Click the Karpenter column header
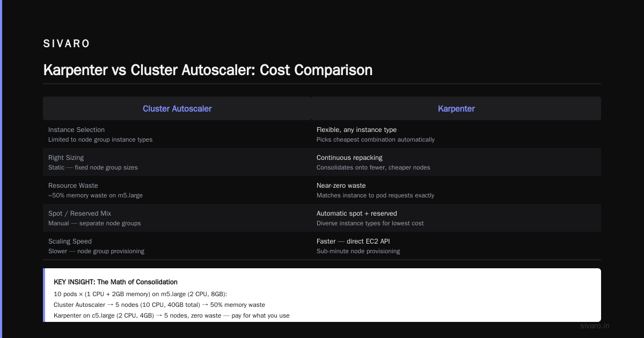The height and width of the screenshot is (338, 644). click(x=456, y=108)
